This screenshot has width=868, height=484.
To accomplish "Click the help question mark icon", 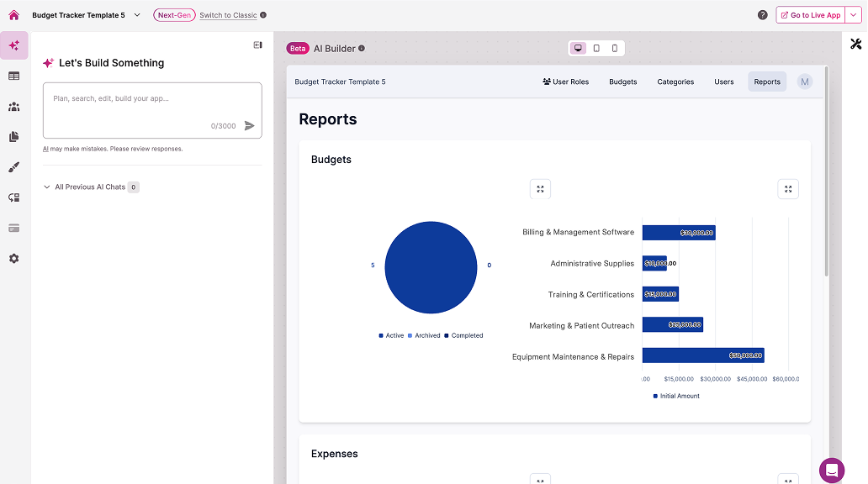I will 762,15.
